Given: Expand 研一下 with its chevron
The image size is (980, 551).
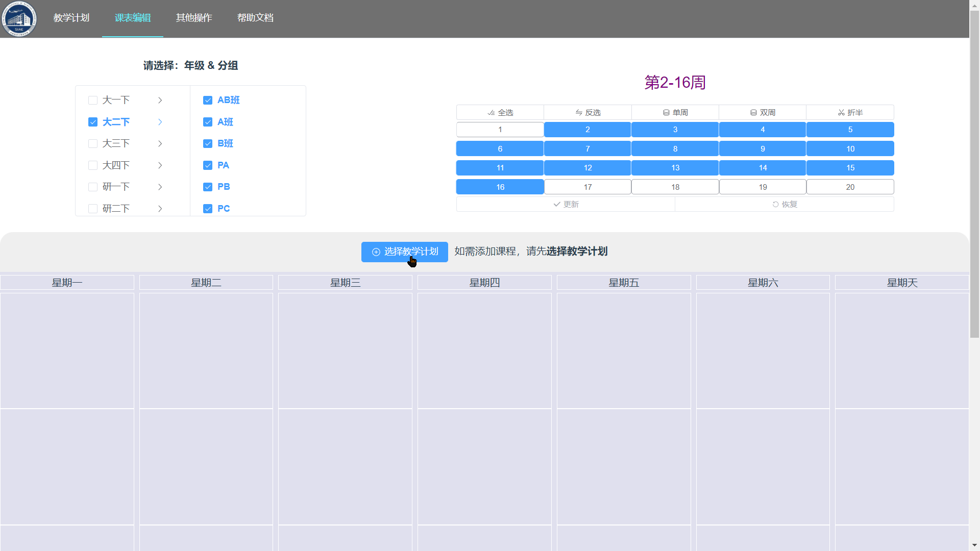Looking at the screenshot, I should (x=160, y=187).
